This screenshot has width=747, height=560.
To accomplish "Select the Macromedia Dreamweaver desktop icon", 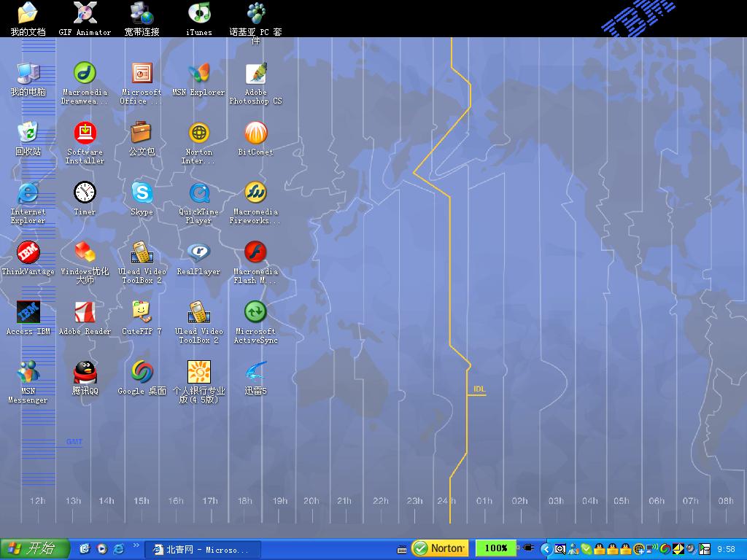I will [x=85, y=74].
